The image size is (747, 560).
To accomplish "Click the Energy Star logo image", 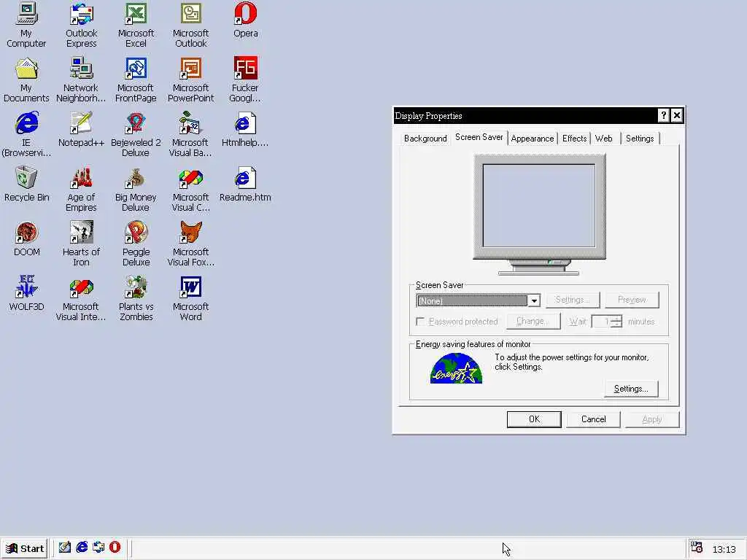I will click(456, 368).
